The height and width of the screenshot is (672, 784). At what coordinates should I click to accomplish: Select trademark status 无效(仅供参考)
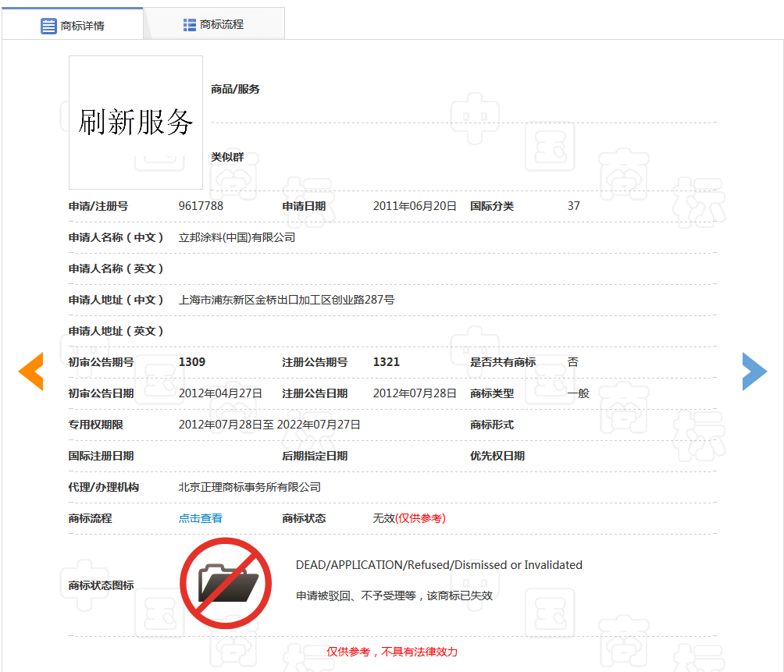(409, 518)
